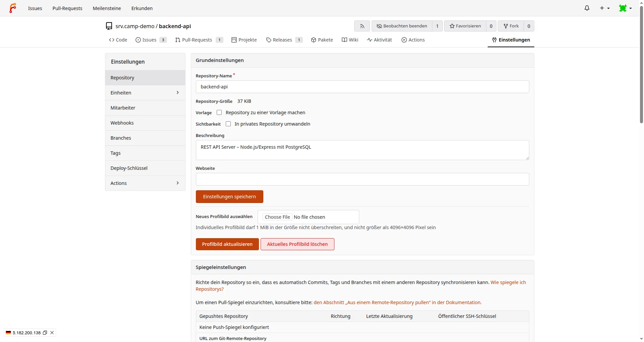Image resolution: width=644 pixels, height=342 pixels.
Task: Open the Projekte tab
Action: 244,40
